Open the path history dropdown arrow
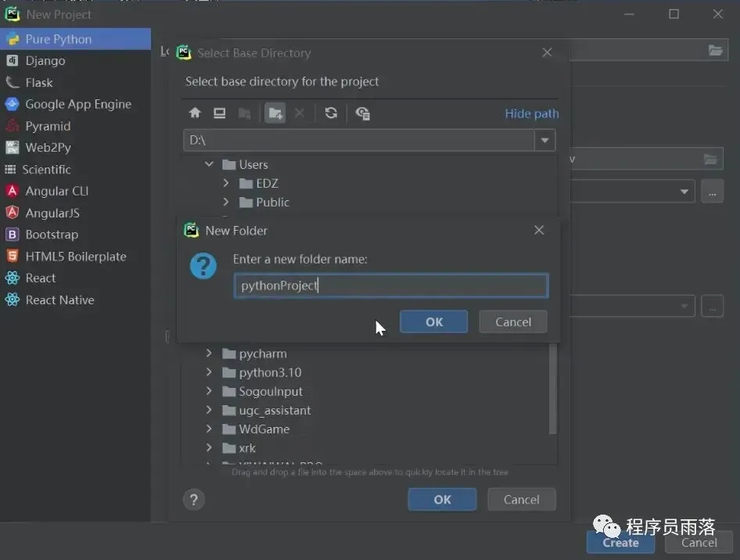The width and height of the screenshot is (740, 560). pyautogui.click(x=544, y=140)
